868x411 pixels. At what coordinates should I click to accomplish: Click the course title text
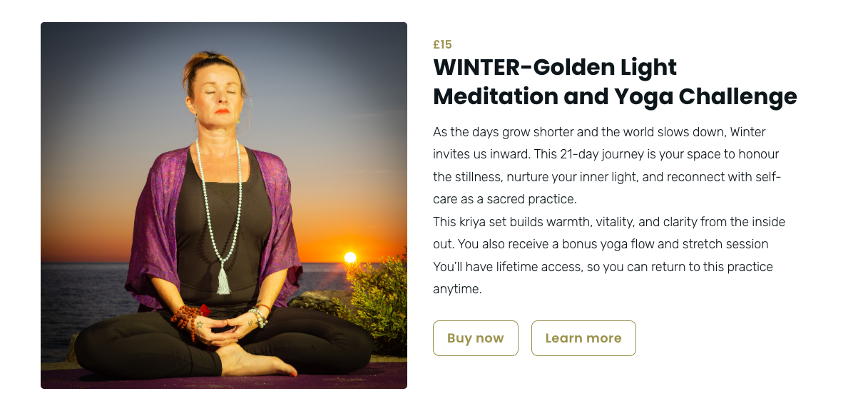point(615,81)
